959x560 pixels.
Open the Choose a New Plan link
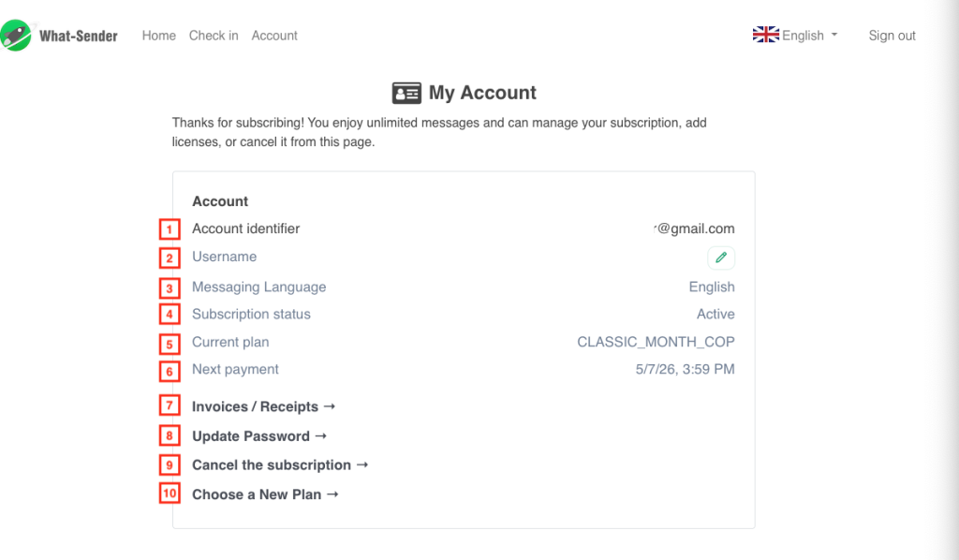point(265,494)
